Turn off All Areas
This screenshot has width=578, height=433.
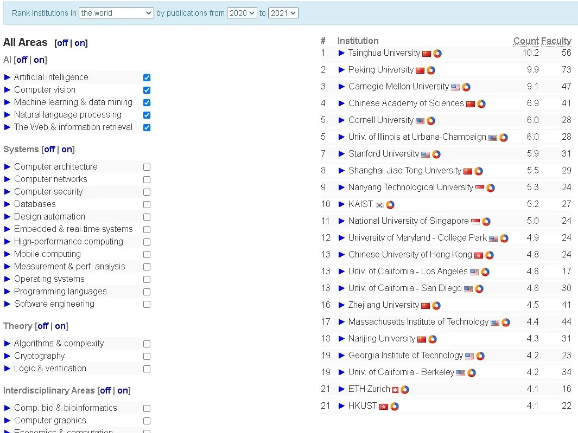(62, 43)
